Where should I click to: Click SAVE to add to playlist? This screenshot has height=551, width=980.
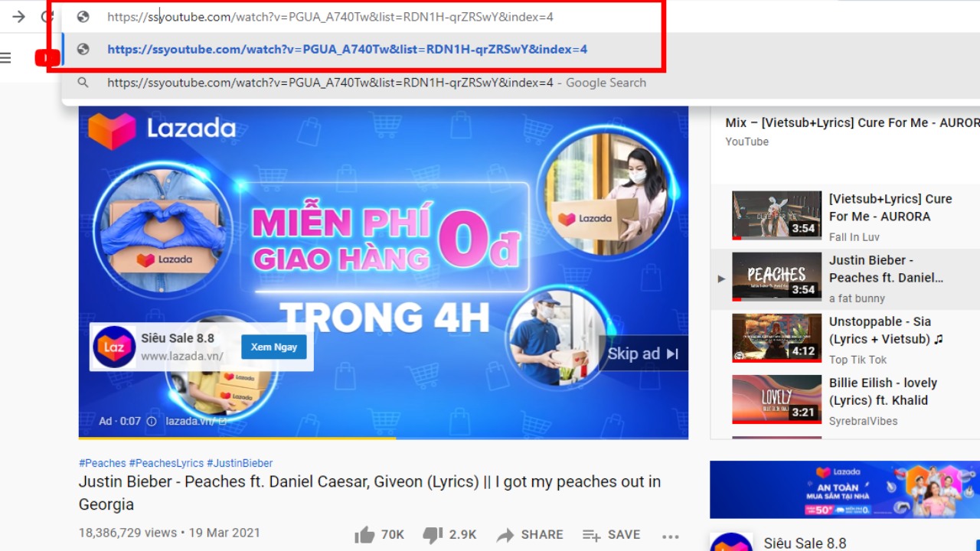[x=611, y=535]
